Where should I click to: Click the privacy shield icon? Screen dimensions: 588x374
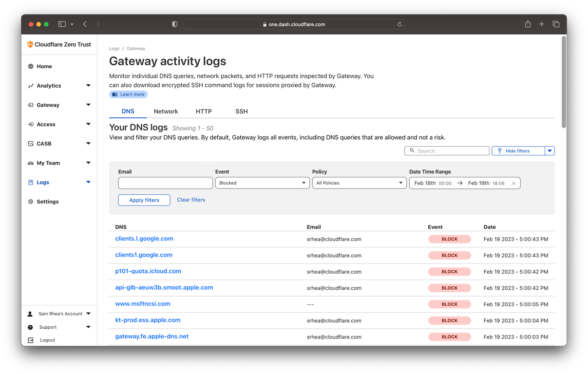(x=175, y=24)
